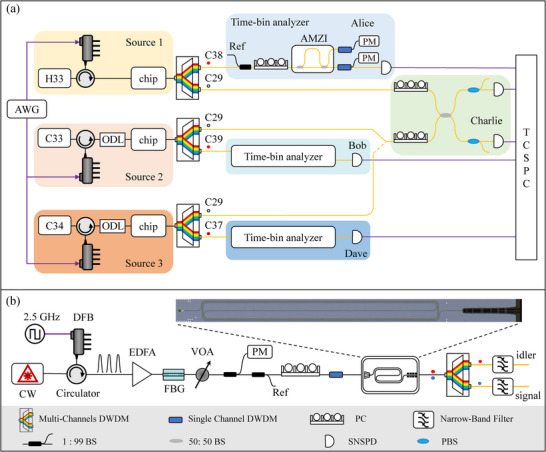This screenshot has height=452, width=546.
Task: Click the EDFA amplifier triangle
Action: [142, 374]
